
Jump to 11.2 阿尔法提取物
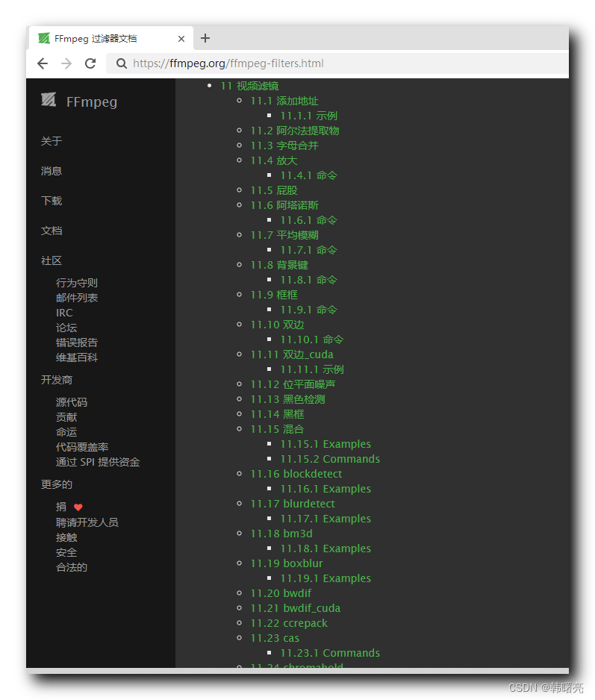point(295,131)
